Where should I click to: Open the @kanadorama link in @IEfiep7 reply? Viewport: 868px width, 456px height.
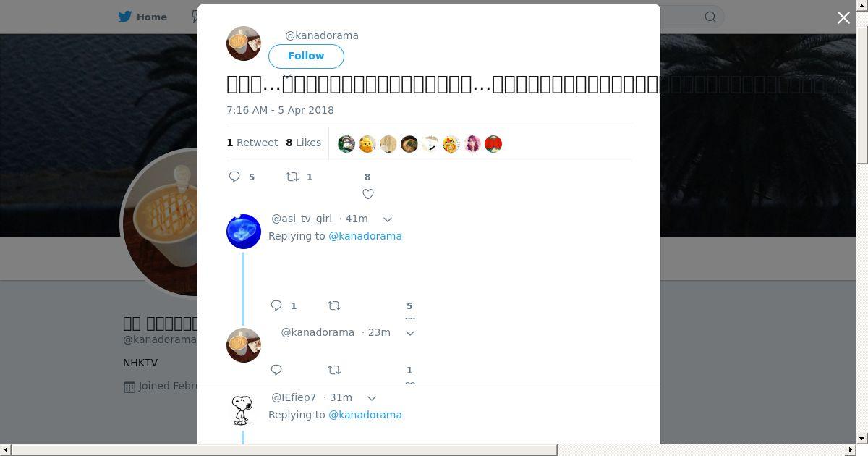(365, 415)
